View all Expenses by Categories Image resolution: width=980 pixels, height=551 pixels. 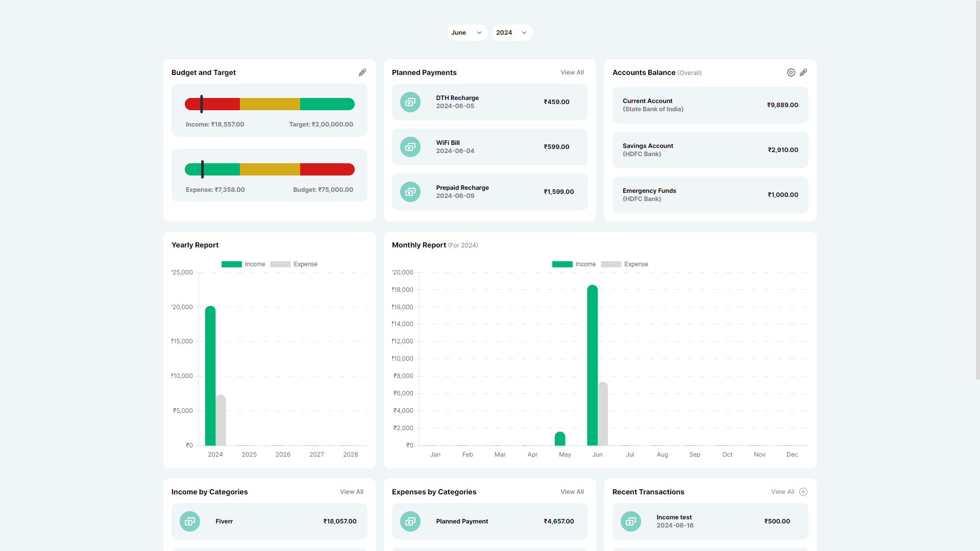[x=572, y=492]
